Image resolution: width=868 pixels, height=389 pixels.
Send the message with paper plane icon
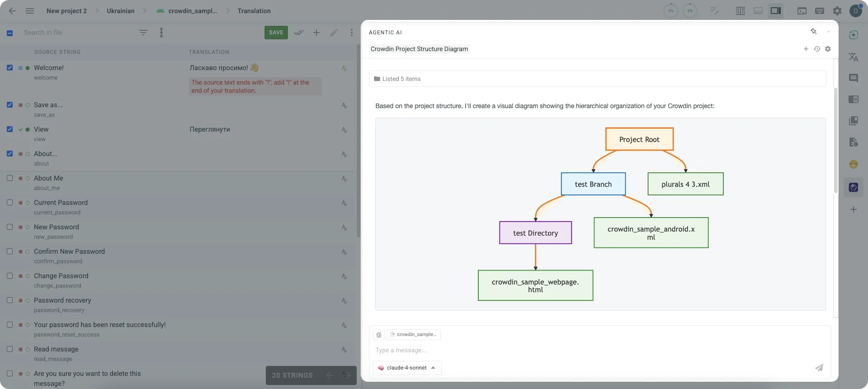(819, 368)
